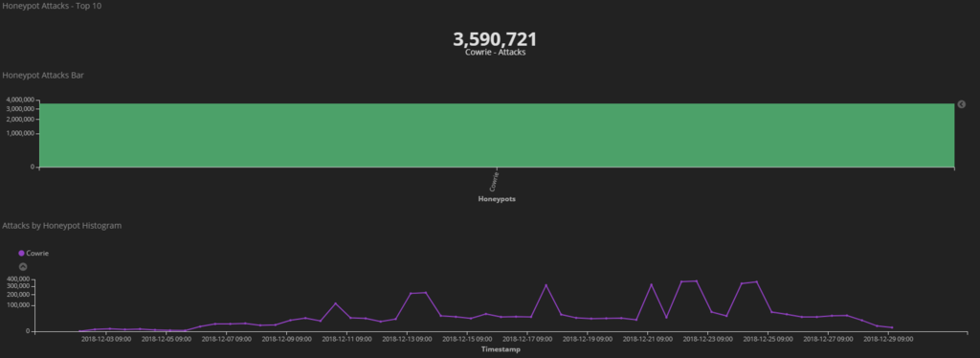Toggle the bar chart legend arrow icon

pyautogui.click(x=961, y=104)
